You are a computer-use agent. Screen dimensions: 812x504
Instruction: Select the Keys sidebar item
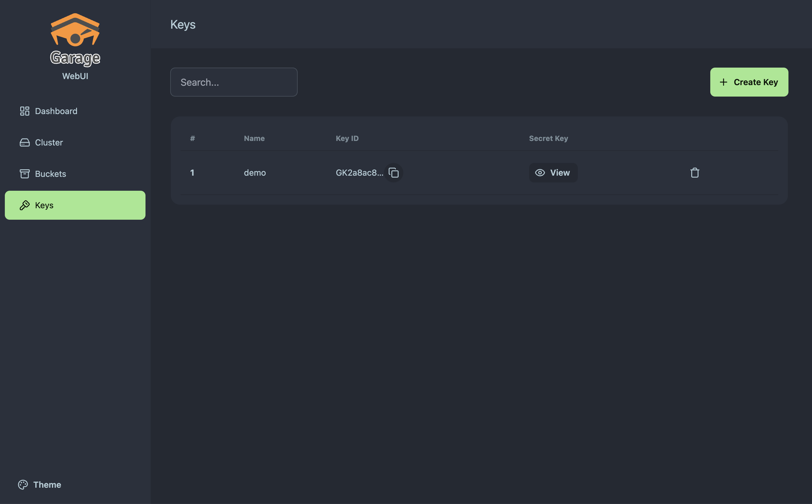click(75, 205)
